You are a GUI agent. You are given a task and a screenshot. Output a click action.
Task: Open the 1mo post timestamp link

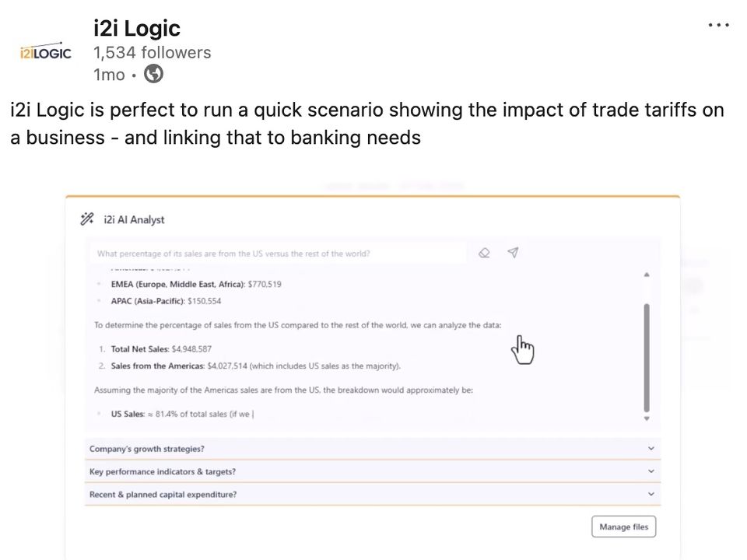pyautogui.click(x=109, y=74)
